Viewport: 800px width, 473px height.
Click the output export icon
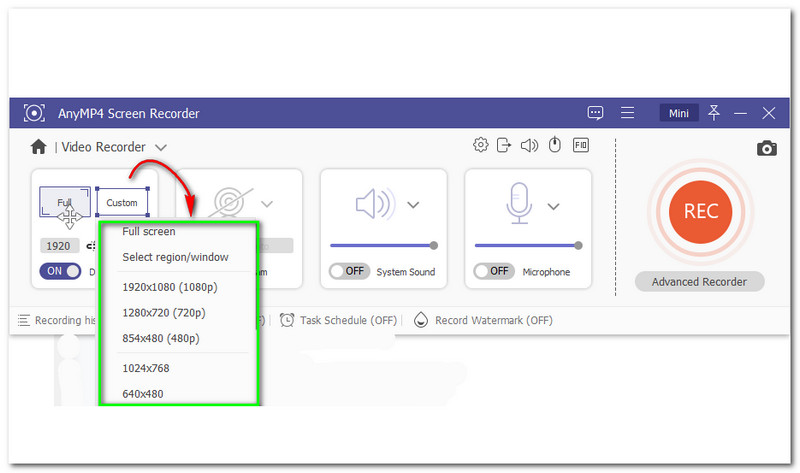point(504,145)
